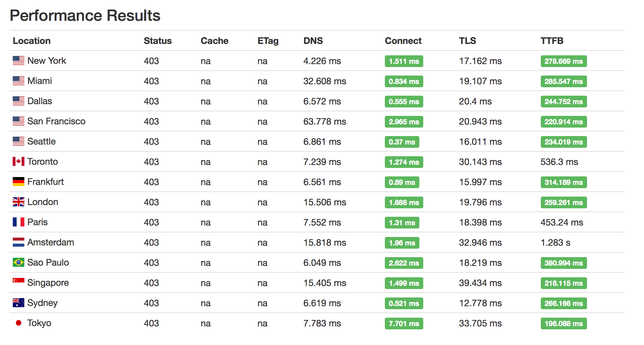The image size is (644, 345).
Task: Click the 2.965 ms connect badge
Action: [404, 122]
